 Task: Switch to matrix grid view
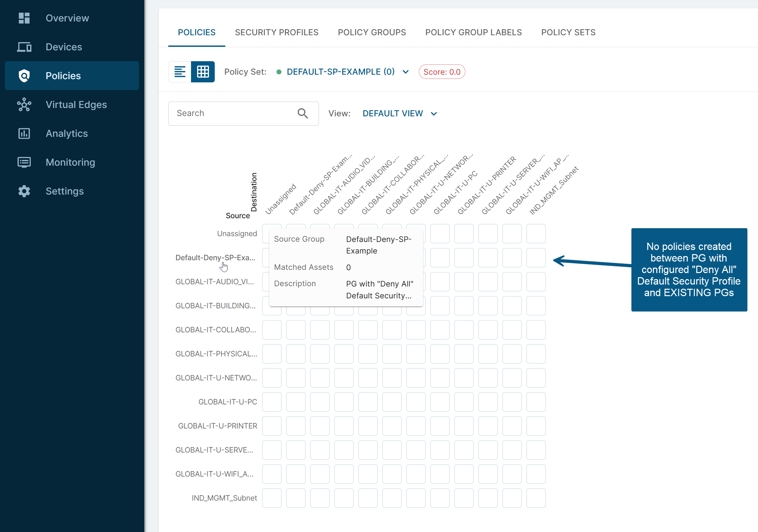point(203,71)
